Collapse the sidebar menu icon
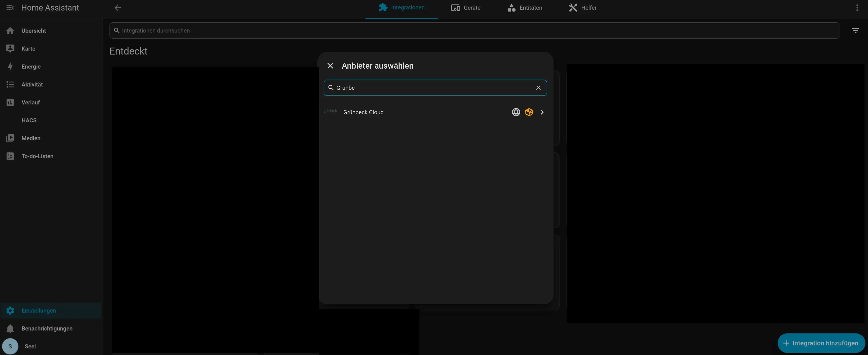868x355 pixels. click(10, 7)
